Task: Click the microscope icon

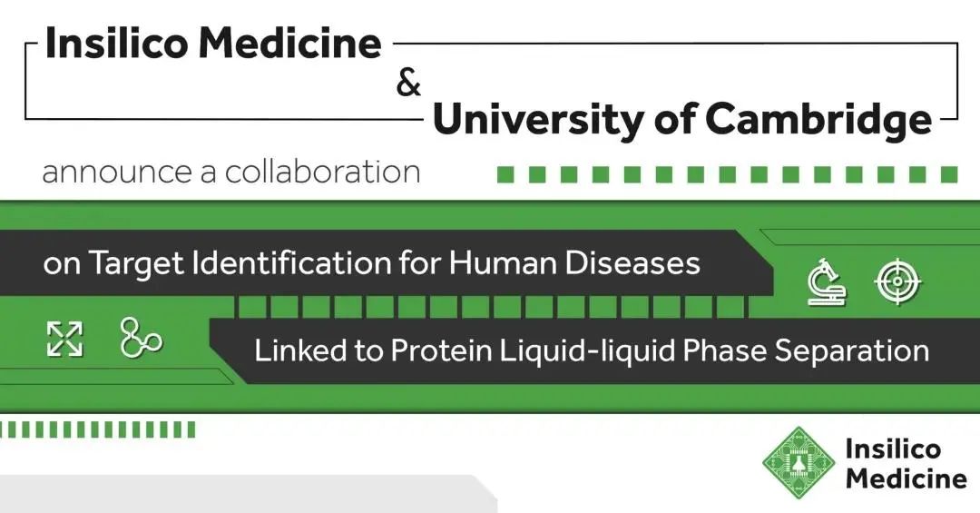Action: (x=827, y=281)
